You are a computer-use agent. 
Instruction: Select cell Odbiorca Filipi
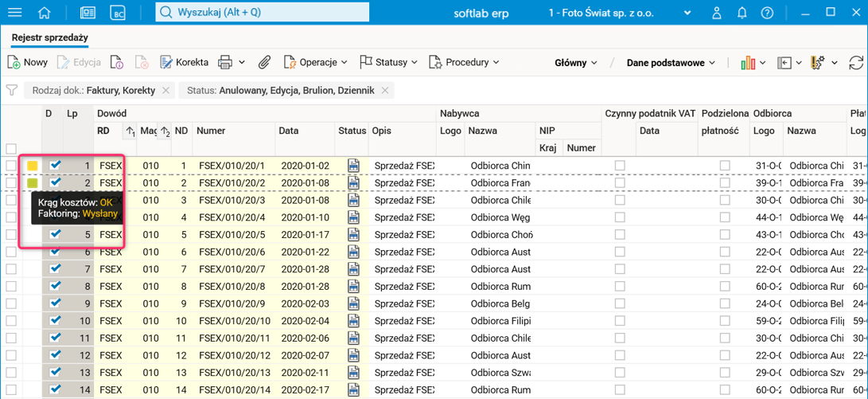[500, 319]
